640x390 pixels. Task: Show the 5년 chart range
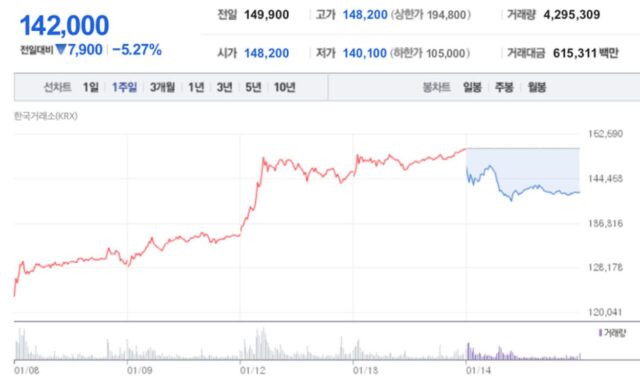click(x=253, y=87)
